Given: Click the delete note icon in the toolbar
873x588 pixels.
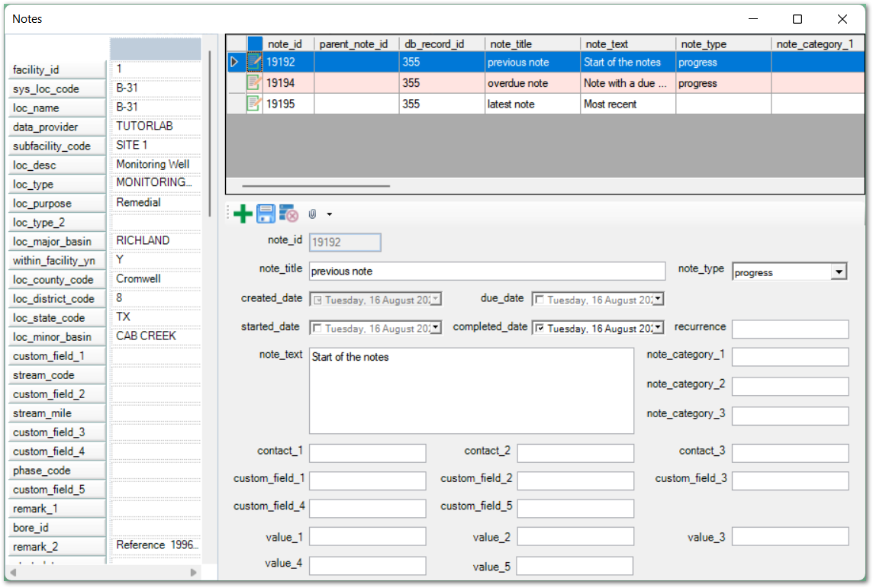Looking at the screenshot, I should click(288, 214).
